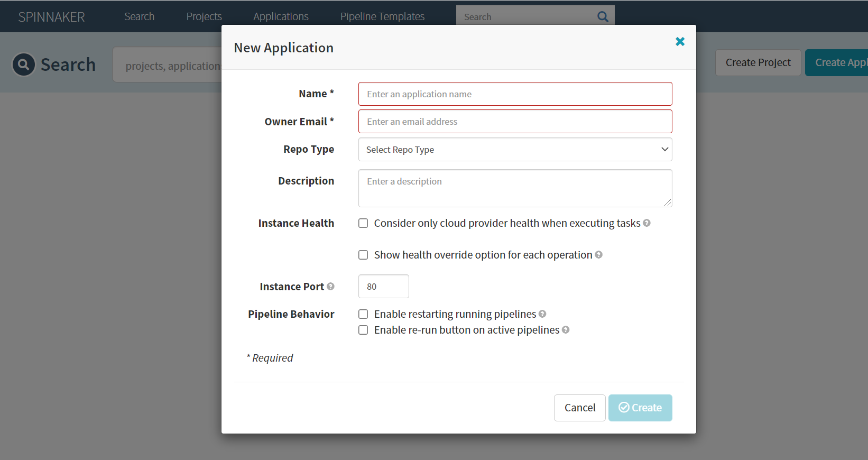Go to Pipeline Templates nav item

(x=382, y=16)
